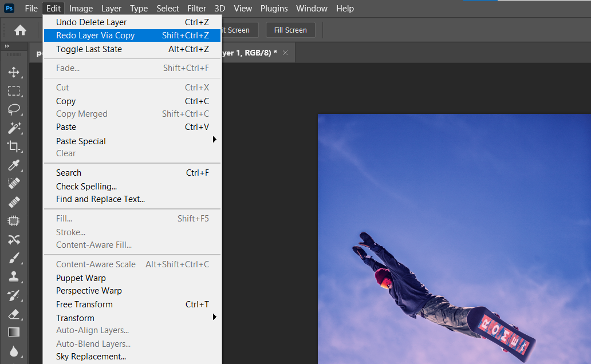Select the Rectangular Marquee tool

point(14,91)
